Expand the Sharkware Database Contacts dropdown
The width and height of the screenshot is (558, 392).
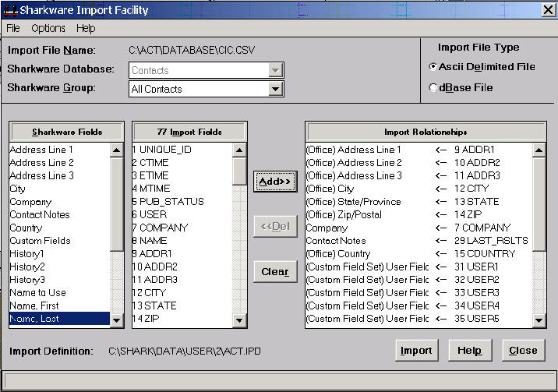point(275,70)
